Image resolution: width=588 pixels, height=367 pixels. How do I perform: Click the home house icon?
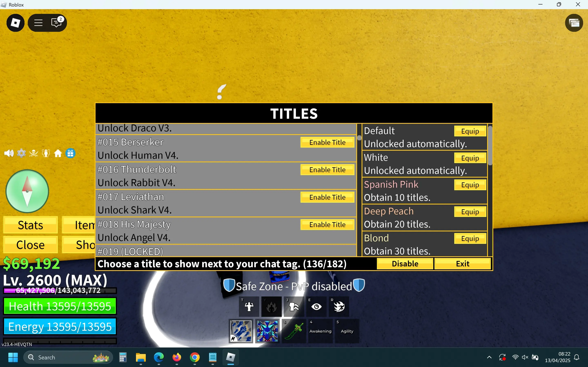click(x=58, y=153)
